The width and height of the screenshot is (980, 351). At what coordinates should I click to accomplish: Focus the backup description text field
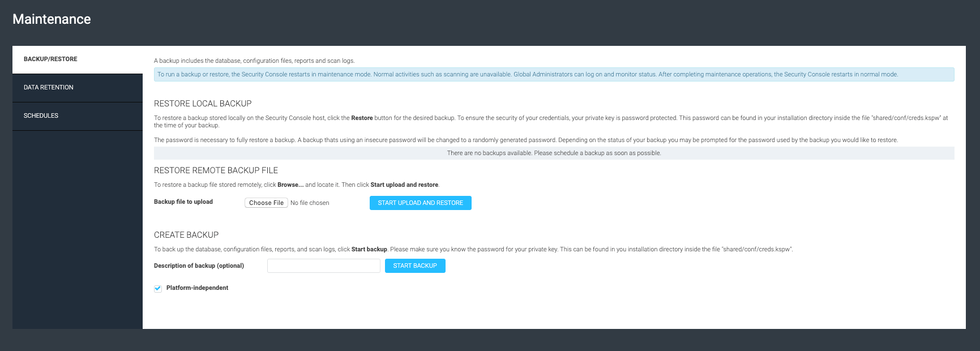pyautogui.click(x=324, y=266)
